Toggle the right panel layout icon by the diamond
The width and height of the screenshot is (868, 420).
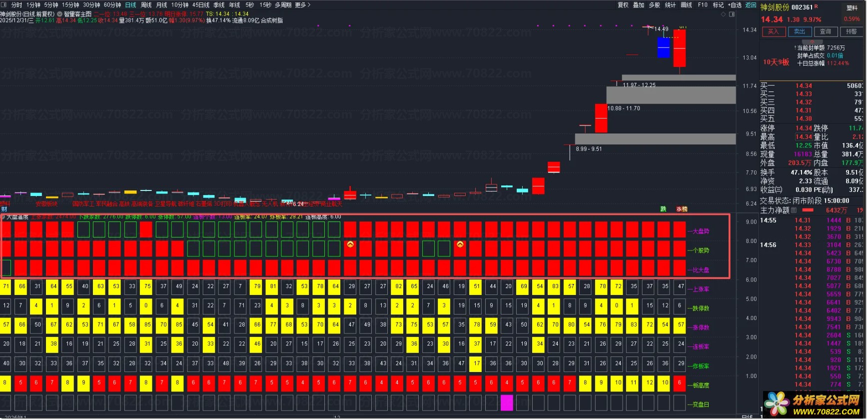tap(732, 14)
